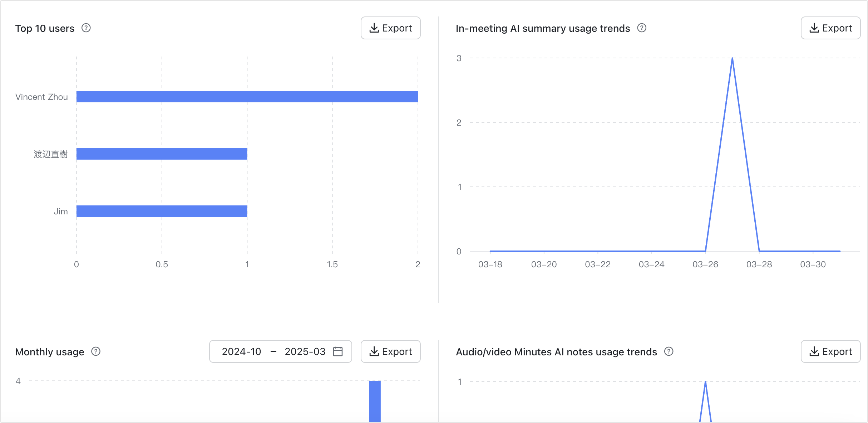Click the 03-18 date axis label

pyautogui.click(x=490, y=264)
